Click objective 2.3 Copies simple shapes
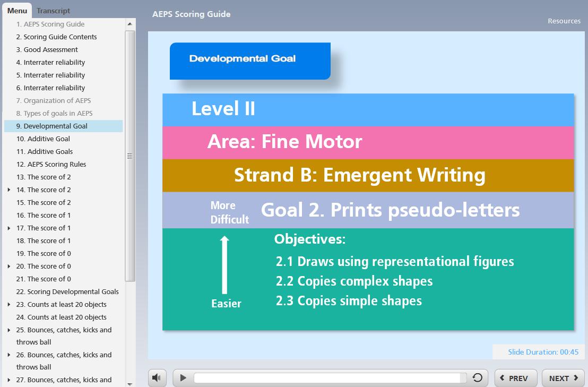The image size is (588, 387). click(x=349, y=301)
